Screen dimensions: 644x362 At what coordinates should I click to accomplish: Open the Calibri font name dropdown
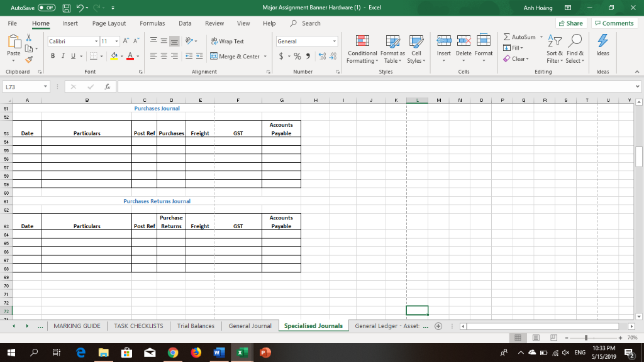(96, 41)
